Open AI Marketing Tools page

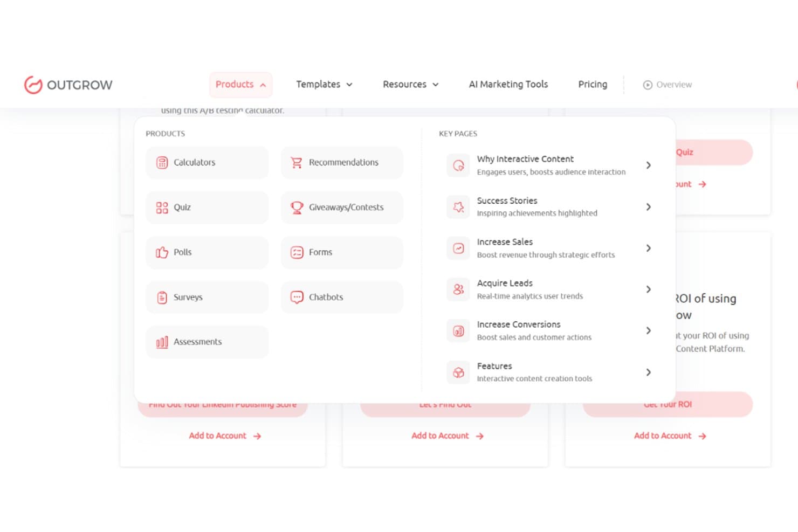[x=508, y=85]
